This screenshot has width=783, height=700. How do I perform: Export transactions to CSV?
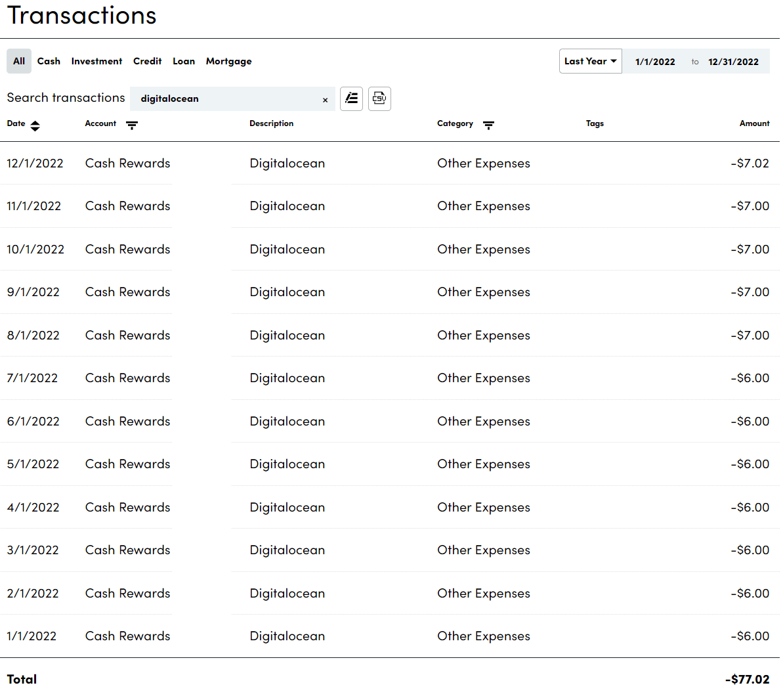coord(379,98)
